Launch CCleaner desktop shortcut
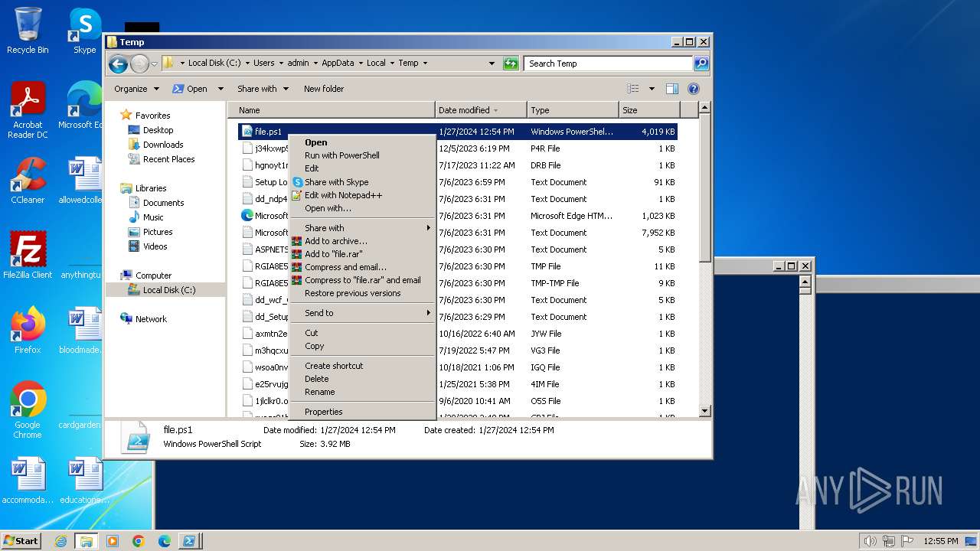 click(28, 181)
